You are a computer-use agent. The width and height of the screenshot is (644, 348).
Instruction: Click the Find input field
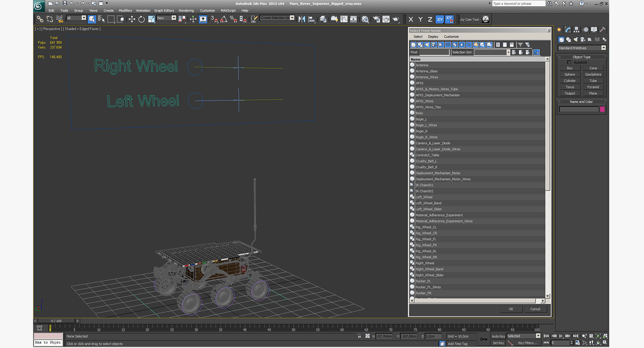coord(434,52)
